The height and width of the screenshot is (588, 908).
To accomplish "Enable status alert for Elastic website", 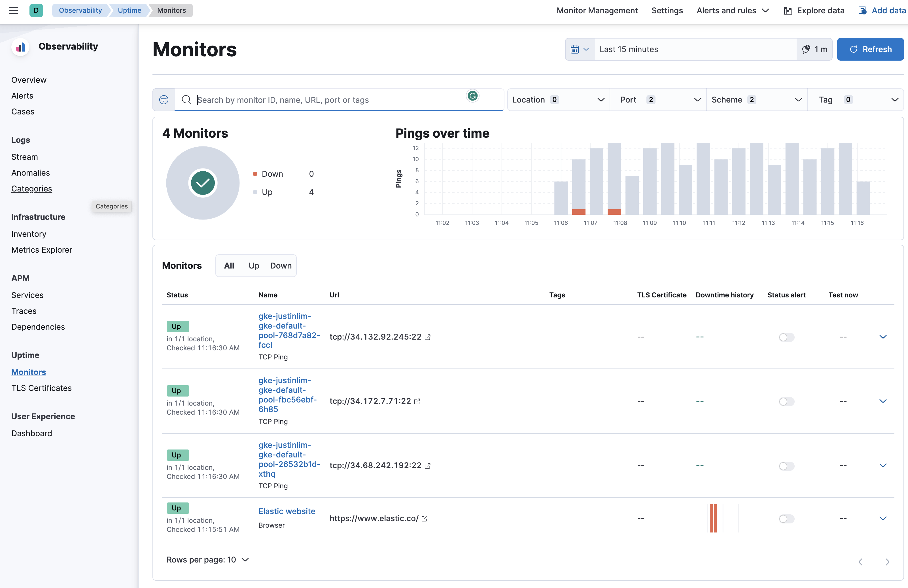I will click(786, 519).
